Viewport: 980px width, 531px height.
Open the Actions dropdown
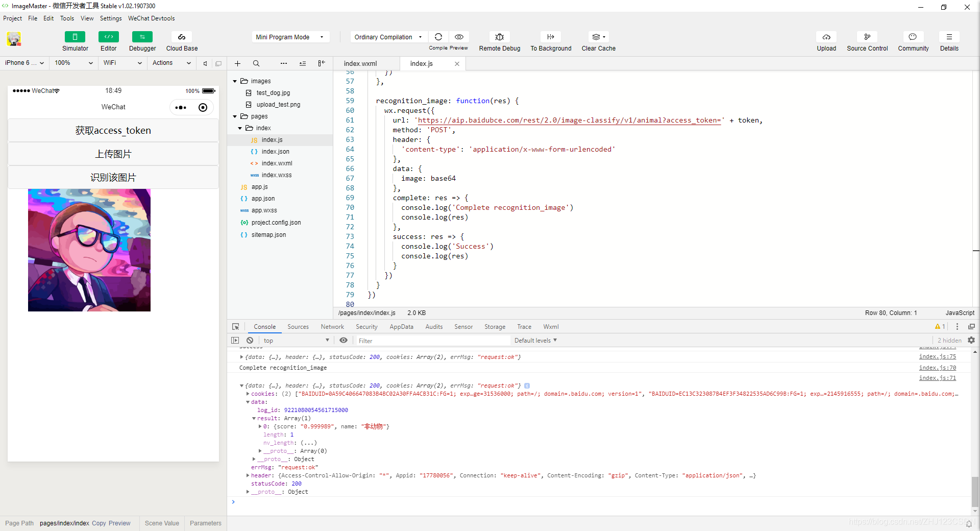(171, 63)
